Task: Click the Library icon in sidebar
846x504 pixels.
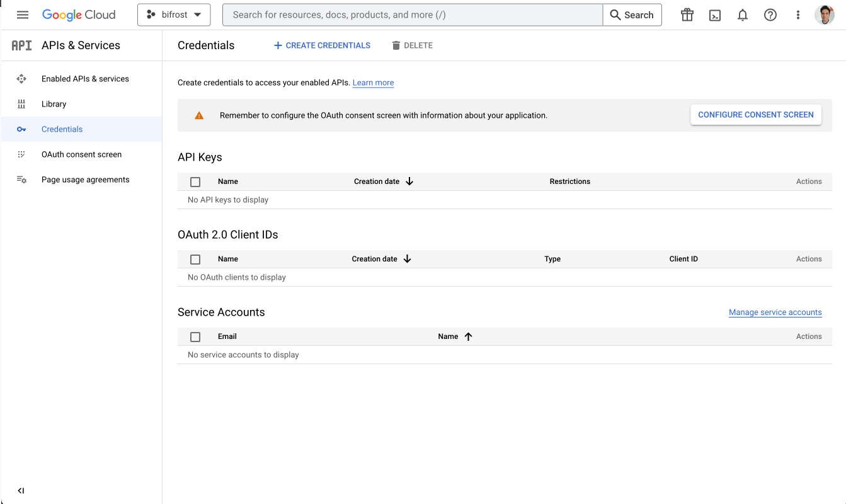Action: point(21,104)
